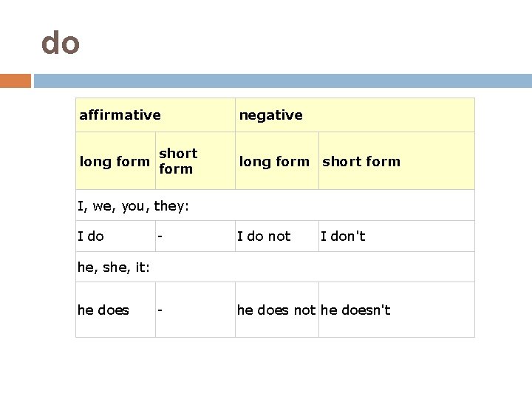
Task: Select the "I don't" cell
Action: tap(343, 236)
